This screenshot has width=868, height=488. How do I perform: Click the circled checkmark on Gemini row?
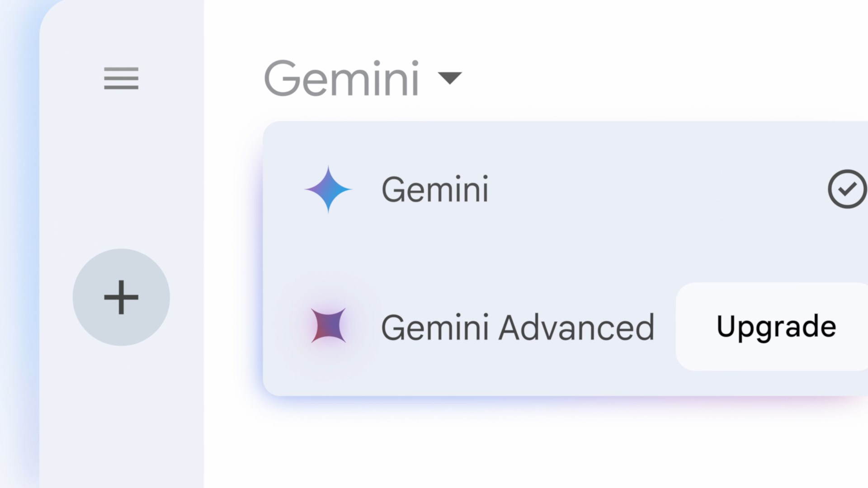(x=847, y=189)
